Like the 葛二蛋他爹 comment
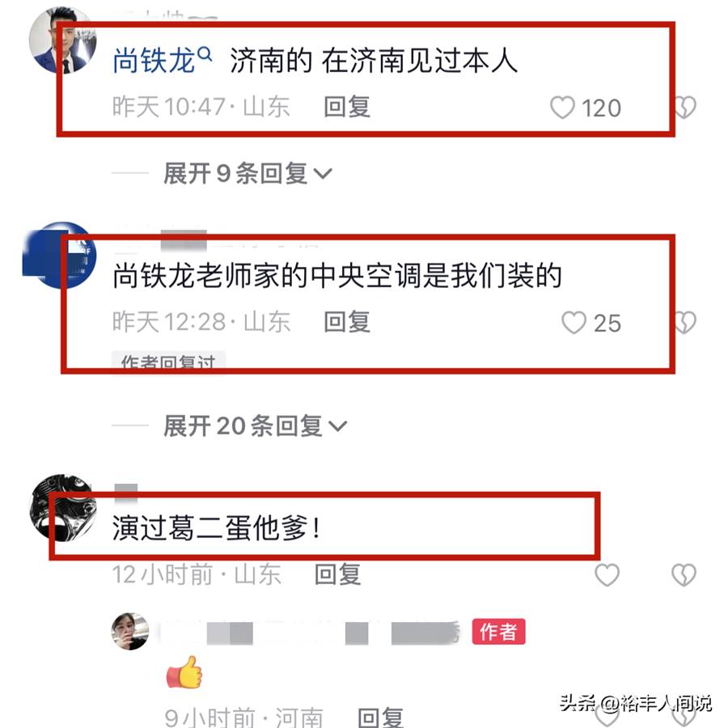 tap(607, 575)
